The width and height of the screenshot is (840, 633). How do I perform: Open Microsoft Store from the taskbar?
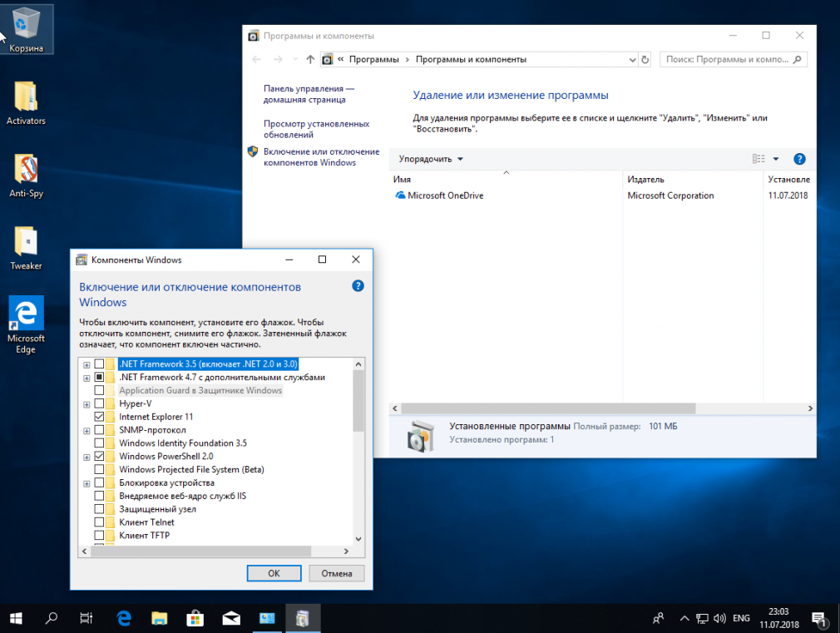pos(195,619)
